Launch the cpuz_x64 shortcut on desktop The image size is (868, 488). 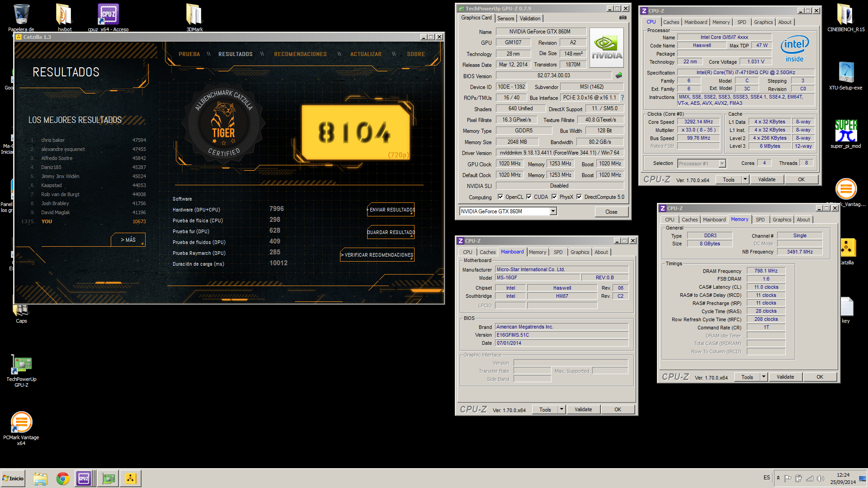[x=108, y=17]
